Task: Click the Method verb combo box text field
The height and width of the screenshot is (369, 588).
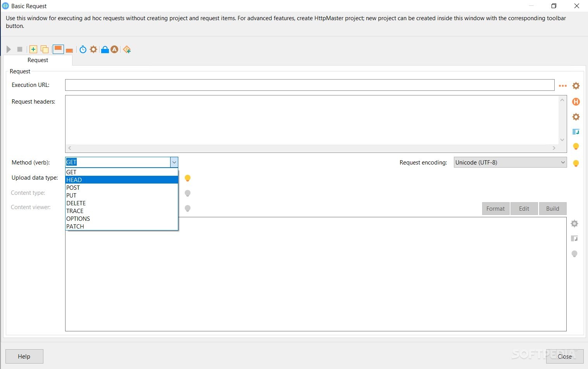Action: click(118, 162)
